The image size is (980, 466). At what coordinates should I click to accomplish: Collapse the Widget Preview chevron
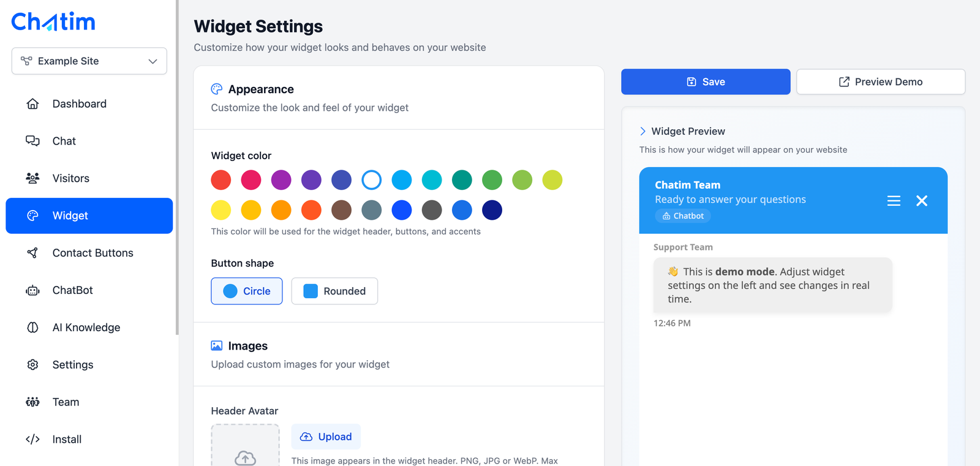click(643, 132)
